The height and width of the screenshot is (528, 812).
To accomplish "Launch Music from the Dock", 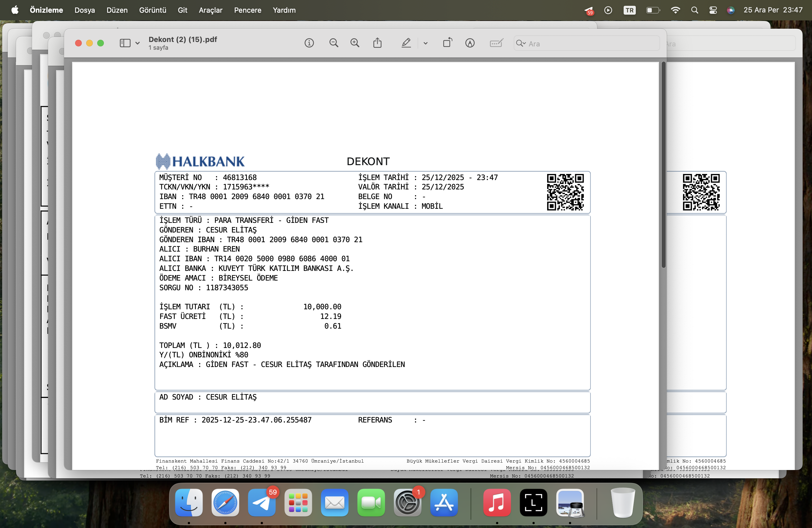I will click(x=497, y=503).
